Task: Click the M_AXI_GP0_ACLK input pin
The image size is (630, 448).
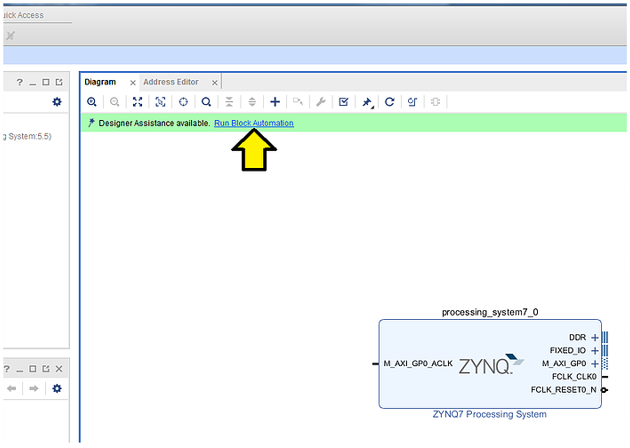Action: (374, 364)
